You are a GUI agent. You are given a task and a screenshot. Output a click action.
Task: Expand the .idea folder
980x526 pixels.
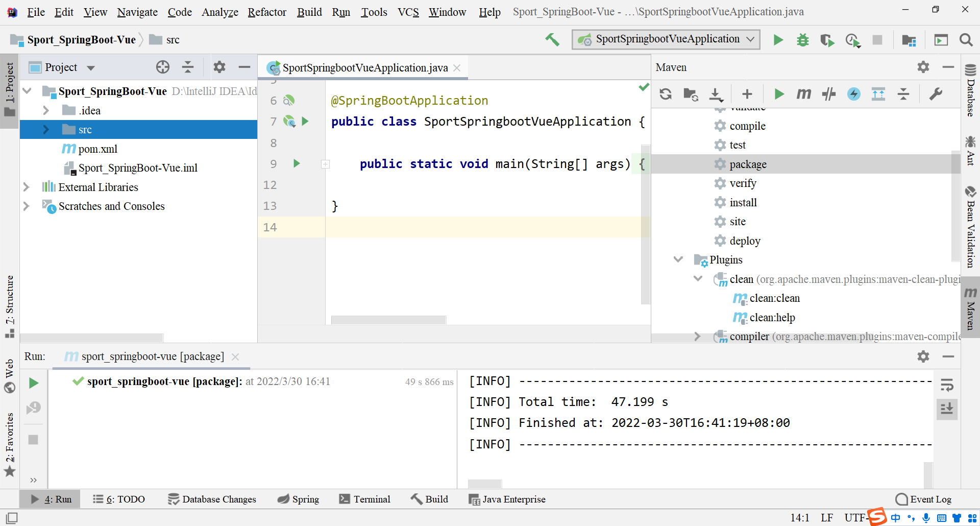pos(46,110)
